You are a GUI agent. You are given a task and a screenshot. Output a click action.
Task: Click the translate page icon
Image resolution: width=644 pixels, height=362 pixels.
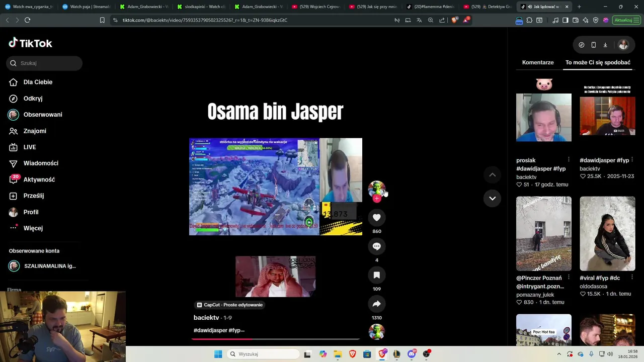click(x=419, y=20)
